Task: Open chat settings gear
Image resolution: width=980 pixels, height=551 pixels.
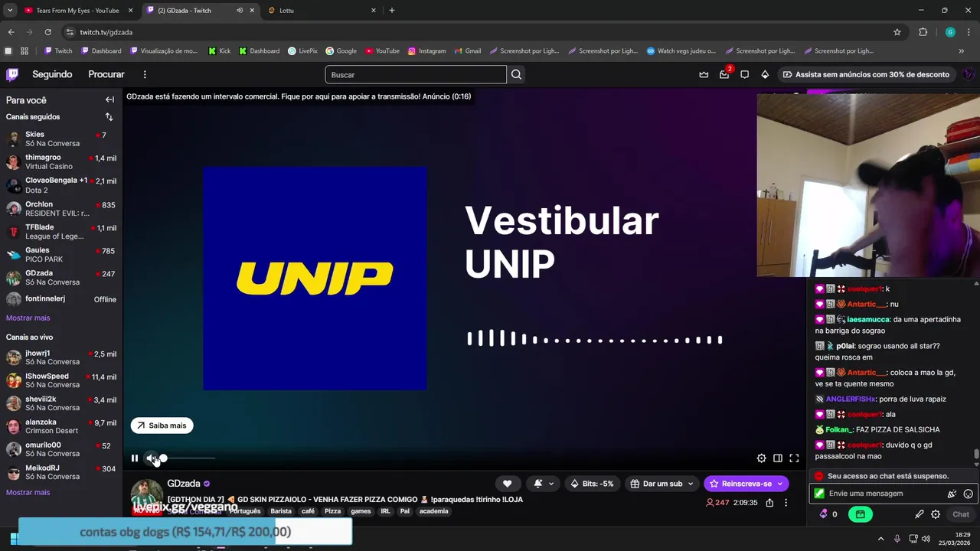Action: tap(936, 514)
